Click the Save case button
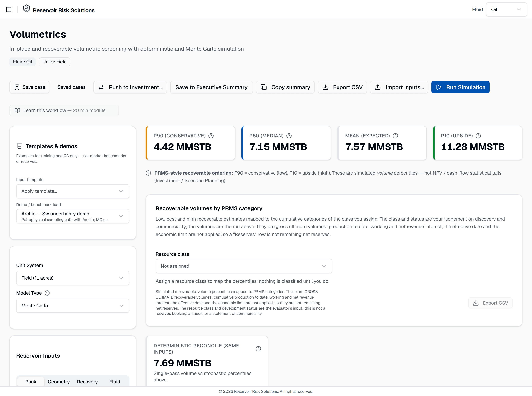This screenshot has height=396, width=532. click(x=29, y=87)
